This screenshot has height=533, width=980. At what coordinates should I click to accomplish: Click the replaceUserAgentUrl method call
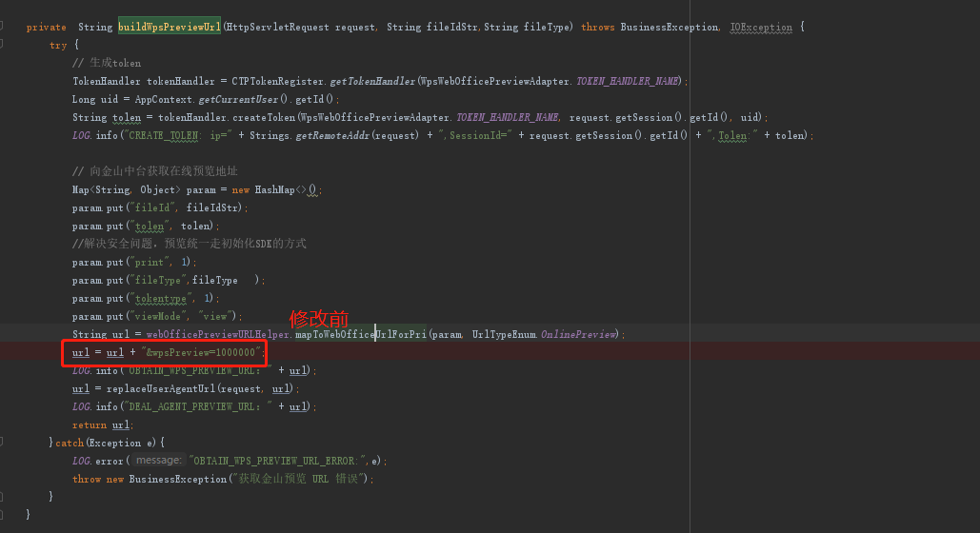(161, 389)
